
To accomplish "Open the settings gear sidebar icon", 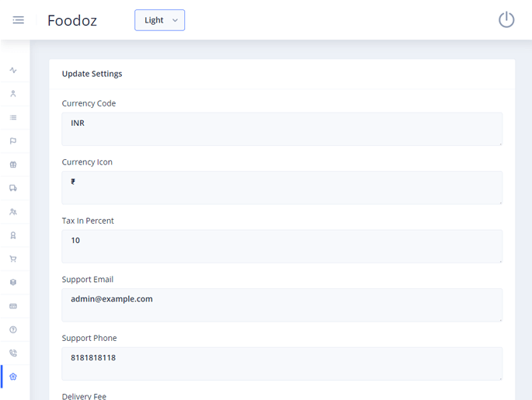I will 13,377.
